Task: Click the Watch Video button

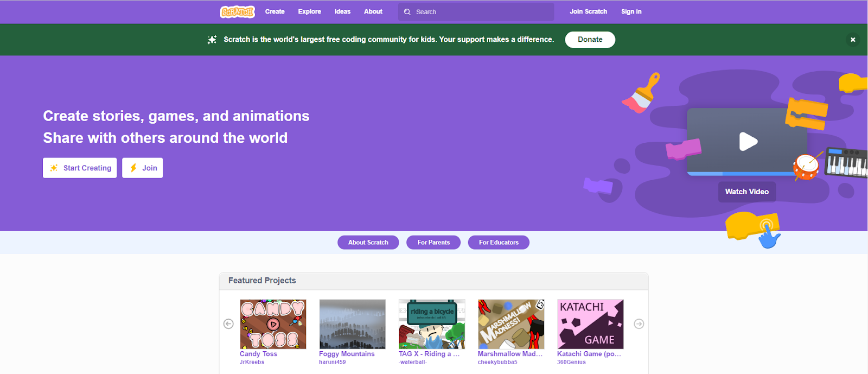Action: click(x=746, y=192)
